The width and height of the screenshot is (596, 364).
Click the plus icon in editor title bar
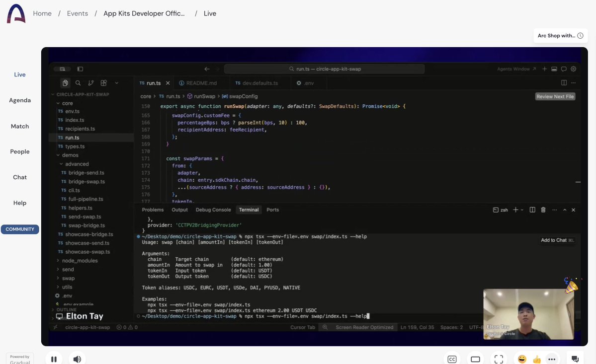(544, 69)
